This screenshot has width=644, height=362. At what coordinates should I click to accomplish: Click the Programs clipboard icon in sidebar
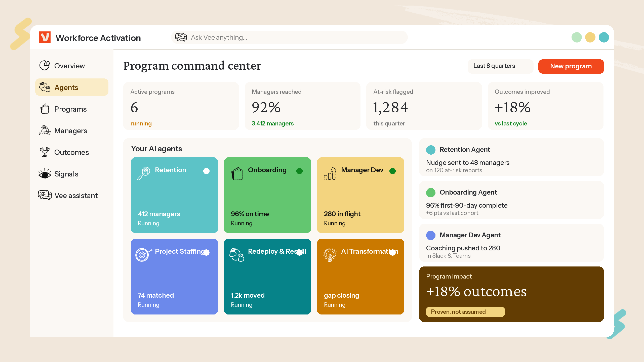point(45,109)
